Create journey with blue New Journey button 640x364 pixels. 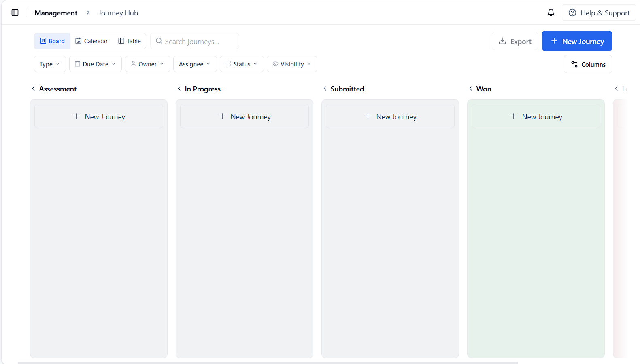point(577,41)
